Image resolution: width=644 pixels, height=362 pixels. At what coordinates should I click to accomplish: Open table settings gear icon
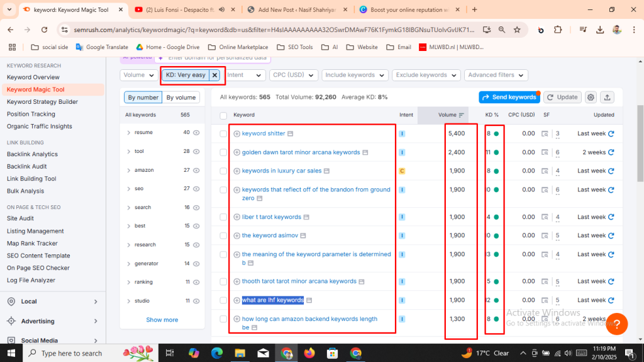(x=591, y=97)
